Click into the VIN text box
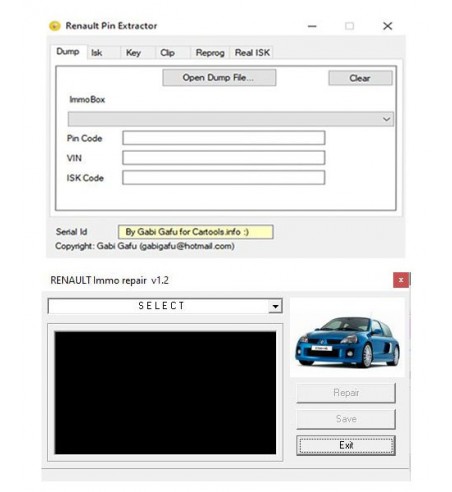This screenshot has width=452, height=492. click(x=224, y=158)
